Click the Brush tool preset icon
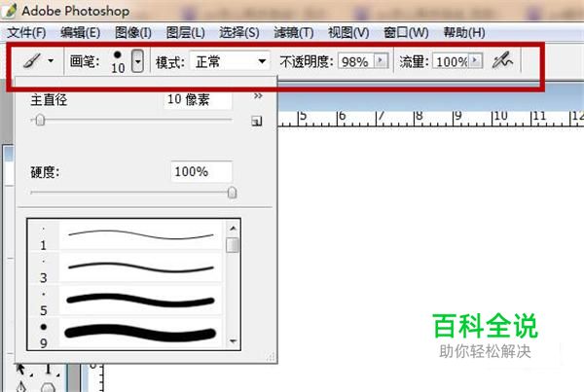Image resolution: width=584 pixels, height=392 pixels. click(x=32, y=60)
